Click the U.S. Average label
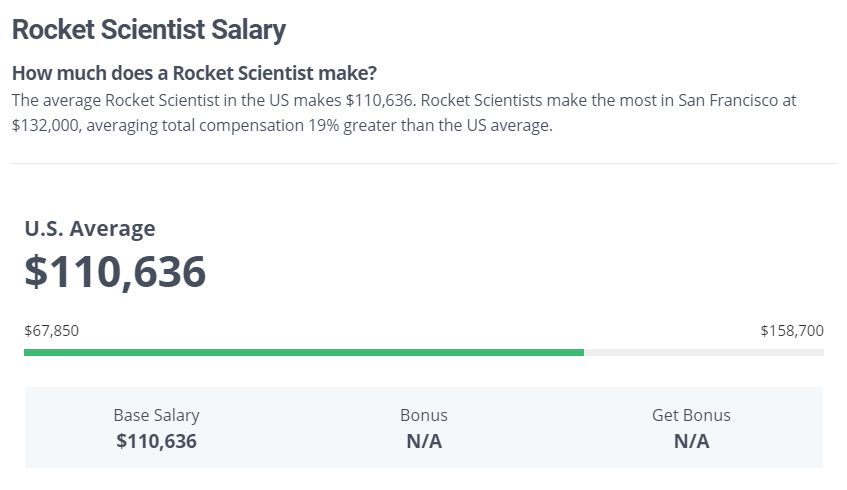This screenshot has height=490, width=847. pyautogui.click(x=90, y=229)
